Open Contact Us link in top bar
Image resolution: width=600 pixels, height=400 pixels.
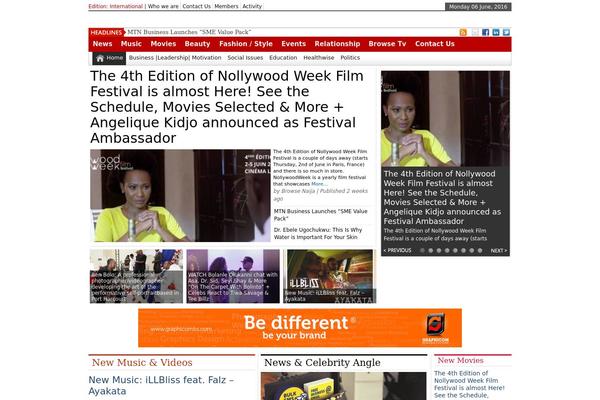pos(196,6)
